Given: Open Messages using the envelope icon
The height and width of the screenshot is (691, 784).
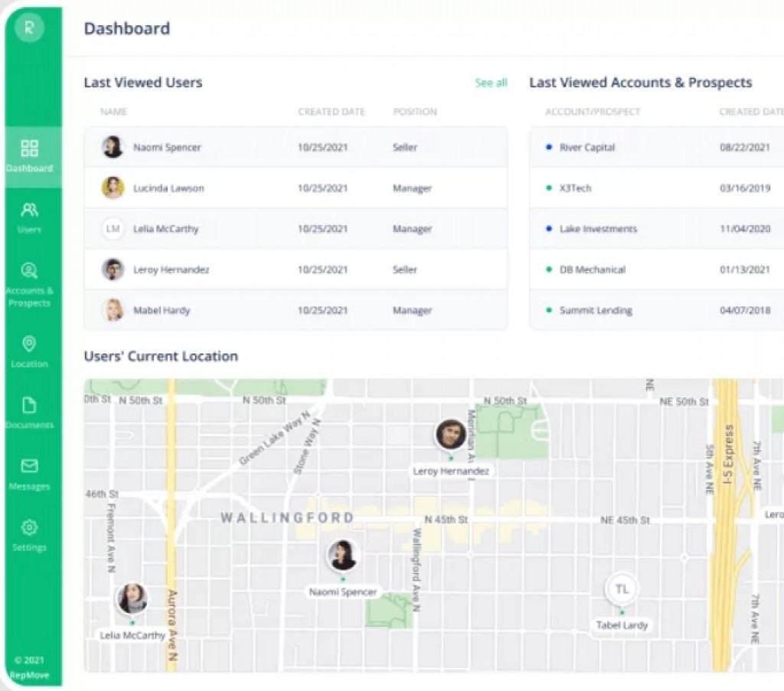Looking at the screenshot, I should [30, 464].
